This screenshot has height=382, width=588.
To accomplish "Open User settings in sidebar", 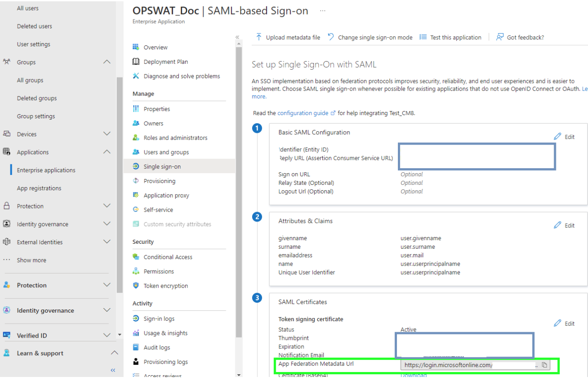I will click(33, 44).
